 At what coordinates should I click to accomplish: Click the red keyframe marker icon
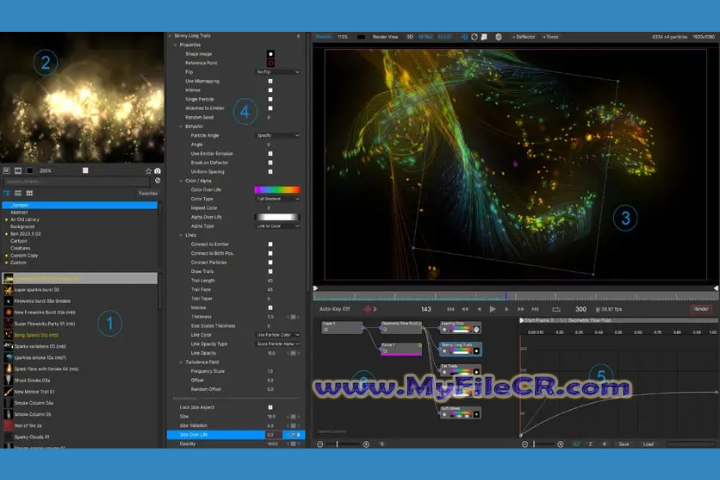[x=367, y=309]
